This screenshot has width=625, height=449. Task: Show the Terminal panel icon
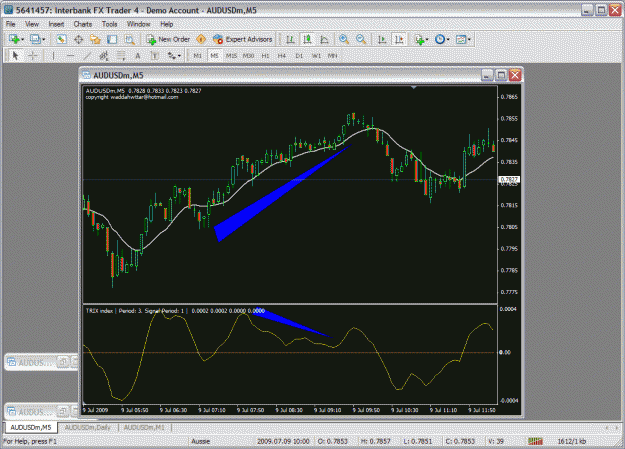tap(112, 39)
